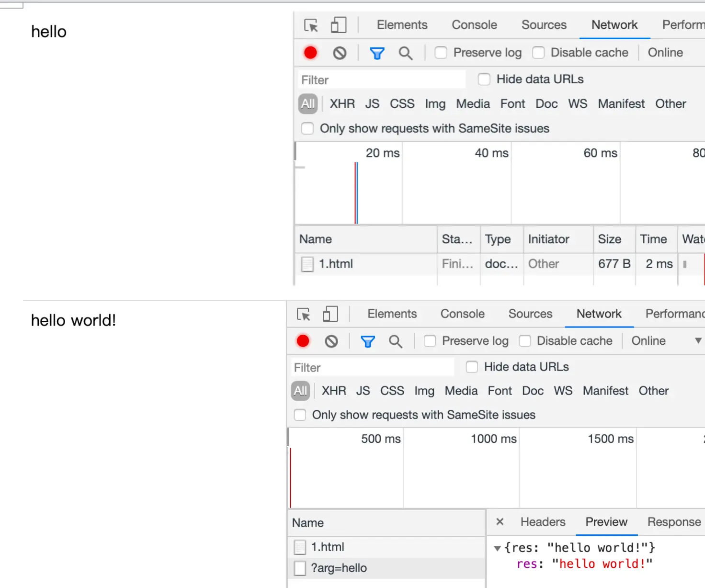The width and height of the screenshot is (705, 588).
Task: Enable Preserve log in upper DevTools
Action: click(441, 53)
